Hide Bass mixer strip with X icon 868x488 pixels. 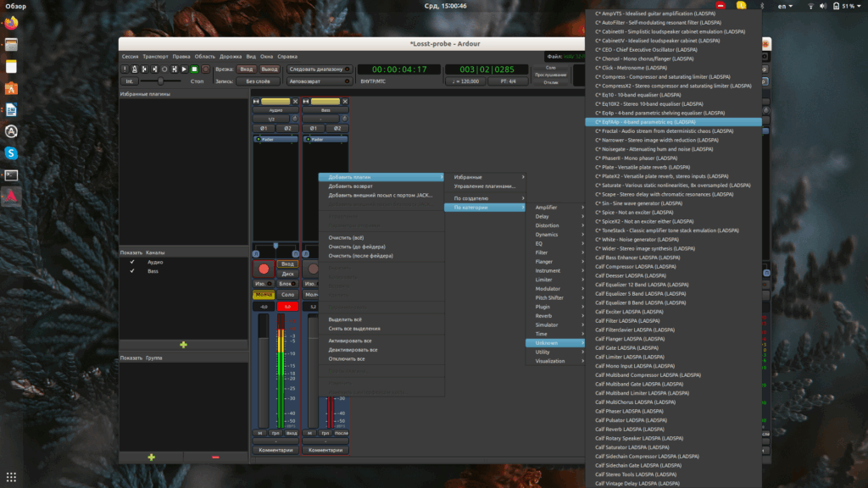coord(345,102)
